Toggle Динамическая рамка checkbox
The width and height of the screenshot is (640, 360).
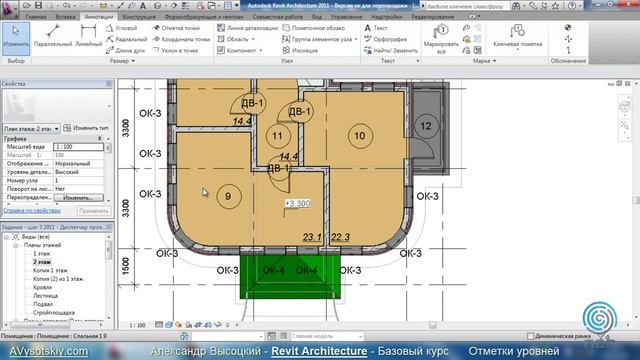click(x=530, y=336)
